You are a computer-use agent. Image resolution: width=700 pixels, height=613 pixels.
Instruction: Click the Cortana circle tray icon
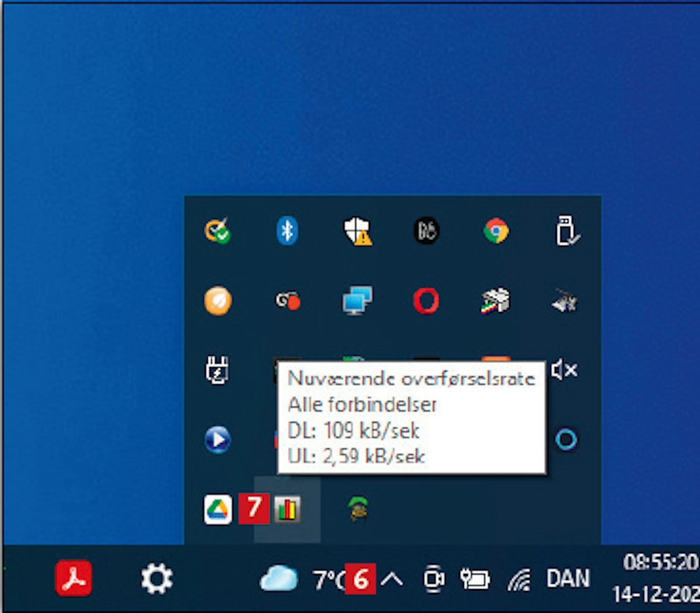(x=566, y=440)
